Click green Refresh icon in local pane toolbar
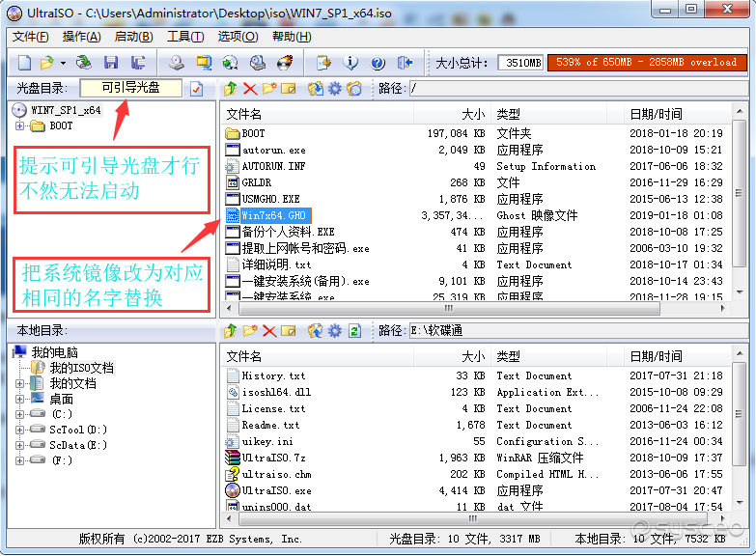The width and height of the screenshot is (756, 556). (x=355, y=331)
